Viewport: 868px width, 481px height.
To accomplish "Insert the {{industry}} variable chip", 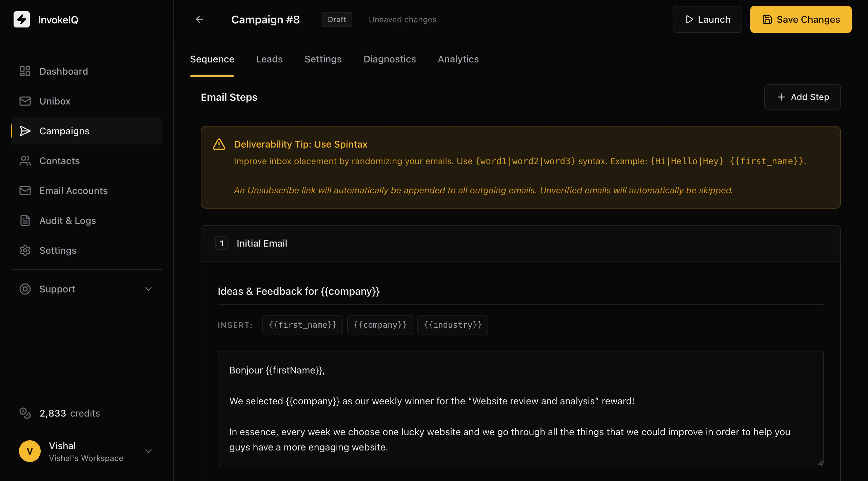I will coord(453,325).
